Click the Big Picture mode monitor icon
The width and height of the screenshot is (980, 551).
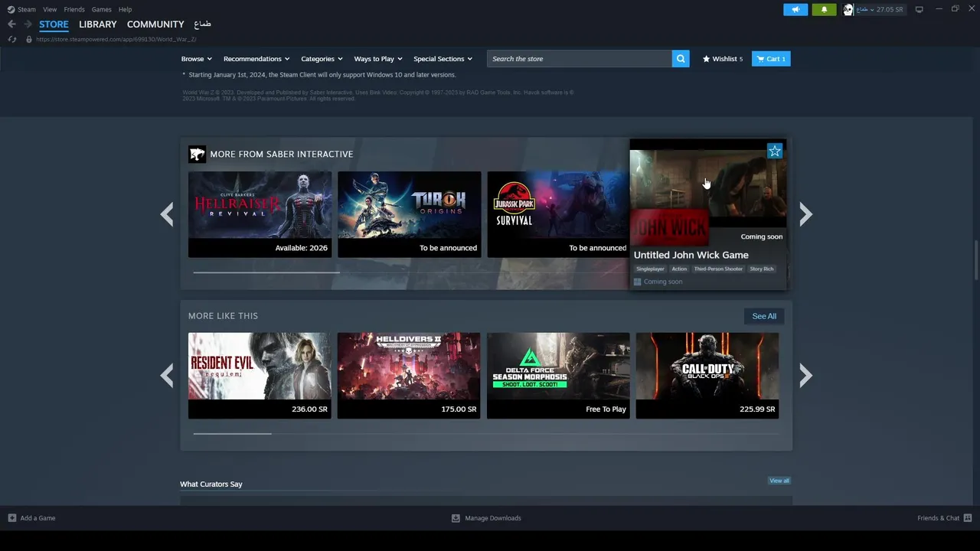920,9
